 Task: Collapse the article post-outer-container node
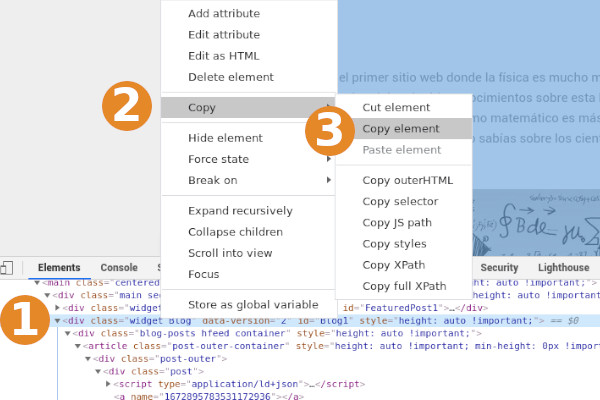[x=78, y=346]
